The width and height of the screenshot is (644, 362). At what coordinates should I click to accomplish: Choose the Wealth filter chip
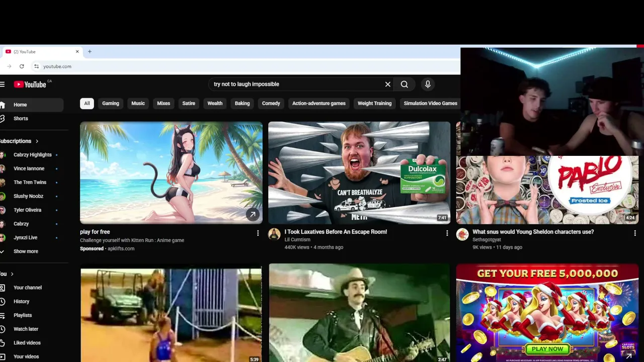[x=215, y=104]
